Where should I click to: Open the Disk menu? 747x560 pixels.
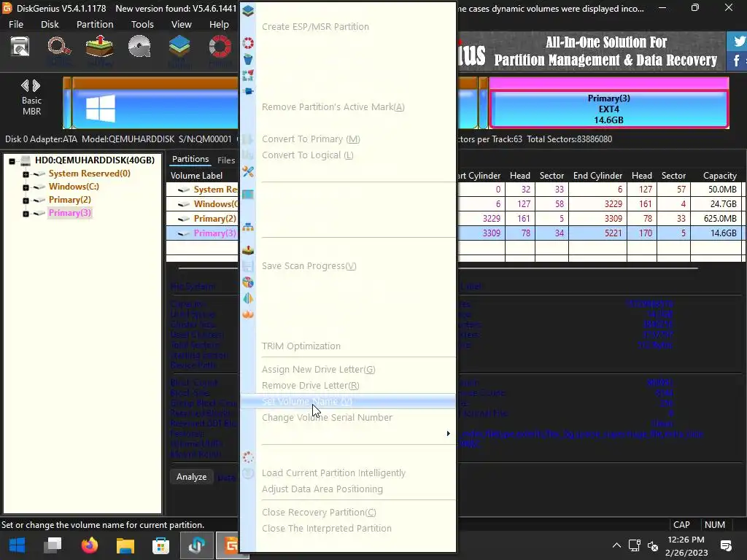coord(50,24)
